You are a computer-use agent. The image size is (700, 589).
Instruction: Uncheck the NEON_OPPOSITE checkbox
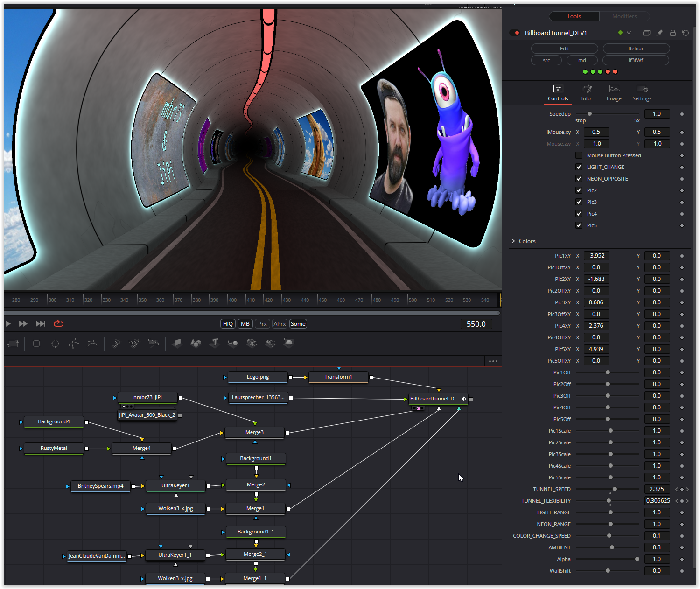[579, 179]
